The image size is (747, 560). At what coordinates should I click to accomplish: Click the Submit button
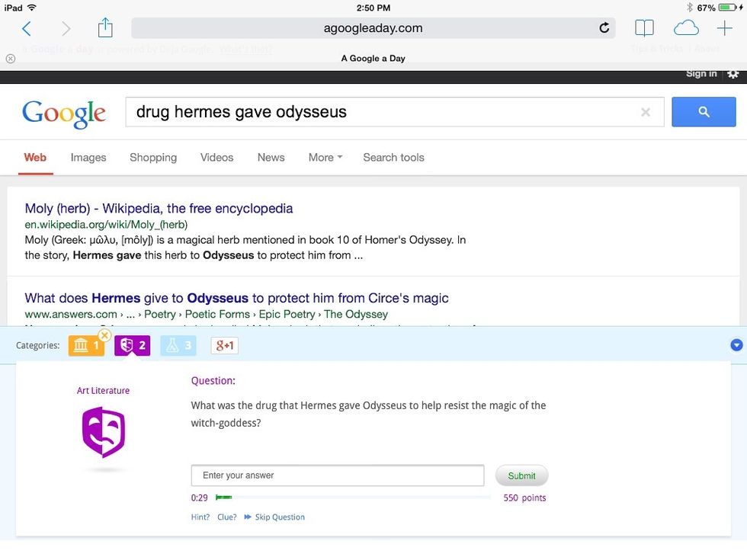pos(521,475)
